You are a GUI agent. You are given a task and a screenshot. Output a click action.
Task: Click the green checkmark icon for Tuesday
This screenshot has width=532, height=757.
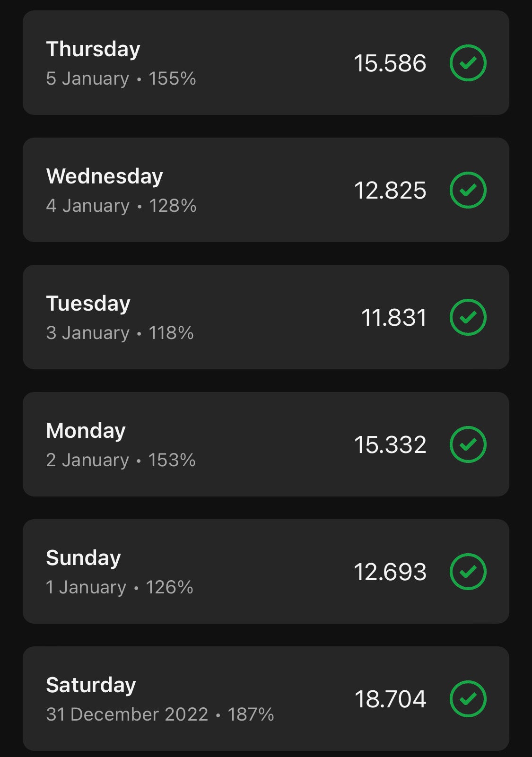[468, 317]
